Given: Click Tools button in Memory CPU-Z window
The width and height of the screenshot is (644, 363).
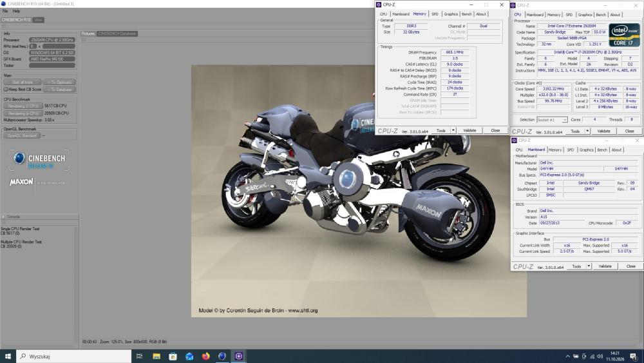Looking at the screenshot, I should (441, 130).
